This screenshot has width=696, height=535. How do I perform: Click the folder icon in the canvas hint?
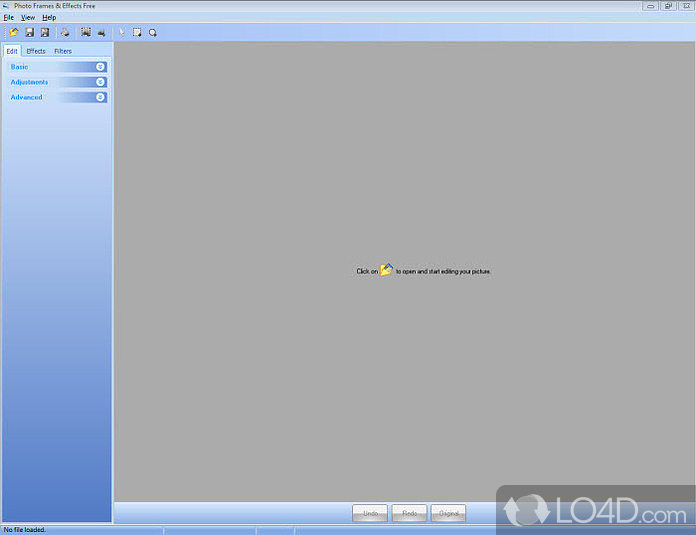pos(386,269)
